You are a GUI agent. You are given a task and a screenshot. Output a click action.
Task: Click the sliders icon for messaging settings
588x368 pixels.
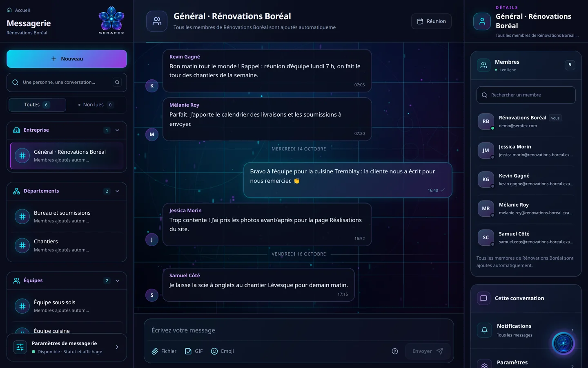point(20,347)
